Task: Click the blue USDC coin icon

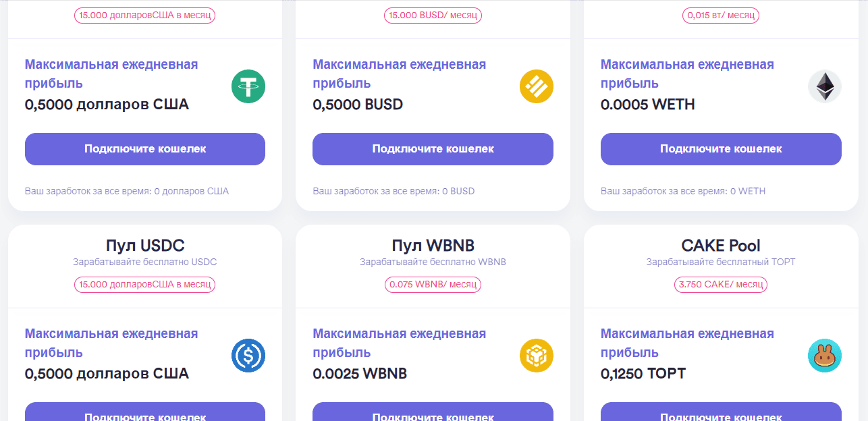Action: coord(248,356)
